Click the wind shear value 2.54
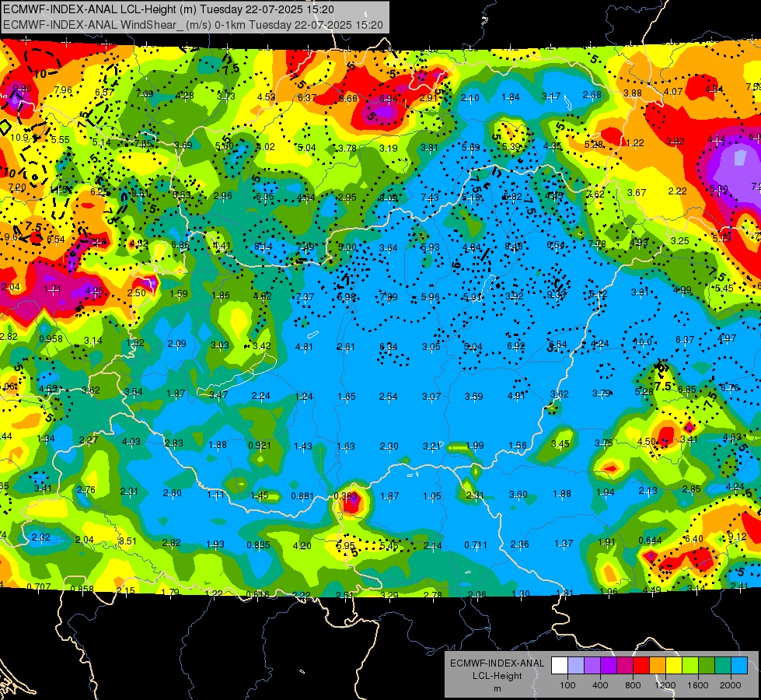 [x=388, y=397]
